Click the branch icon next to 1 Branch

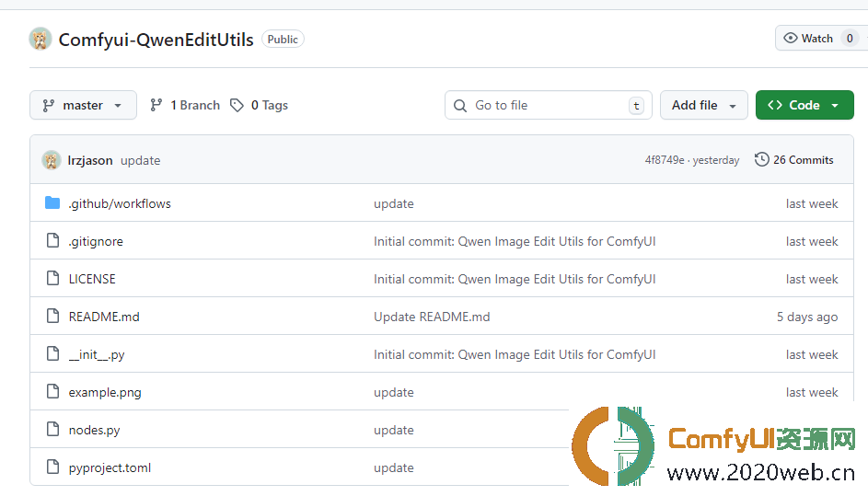click(156, 105)
